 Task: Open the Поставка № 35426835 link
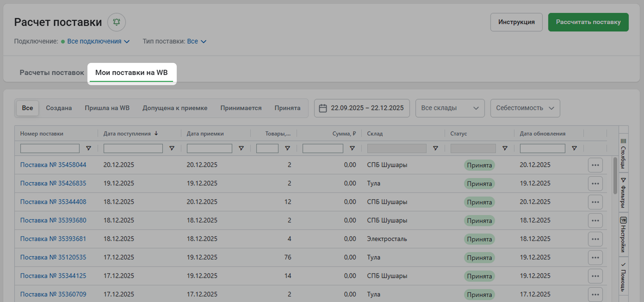coord(53,183)
